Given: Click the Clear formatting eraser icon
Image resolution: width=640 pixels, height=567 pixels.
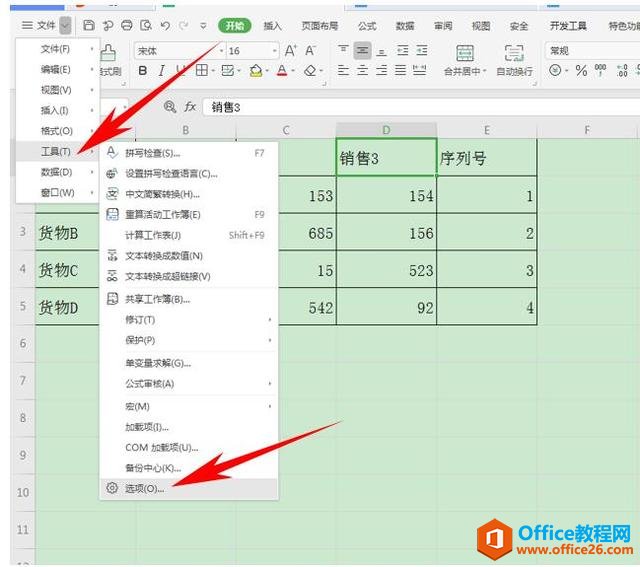Looking at the screenshot, I should 310,71.
